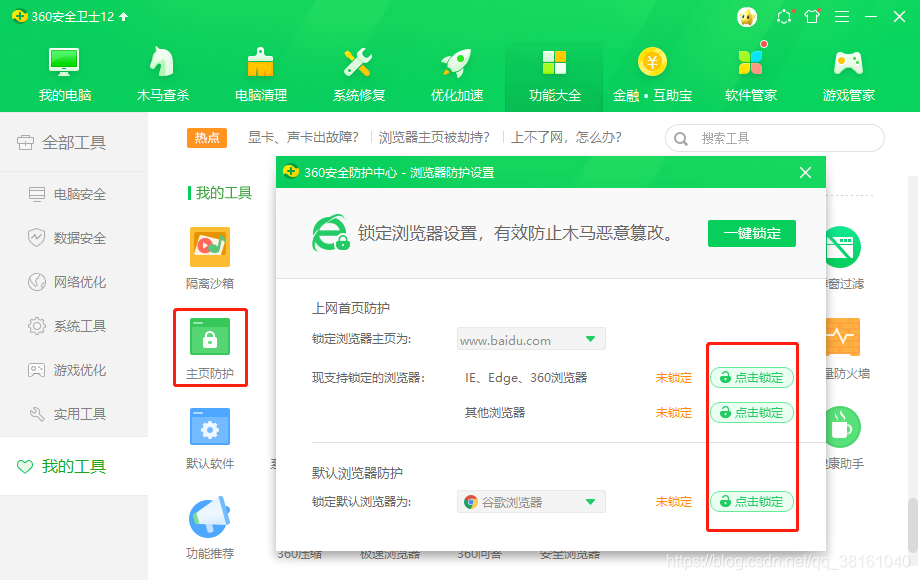
Task: Launch 隔离沙箱 tool
Action: click(x=209, y=258)
